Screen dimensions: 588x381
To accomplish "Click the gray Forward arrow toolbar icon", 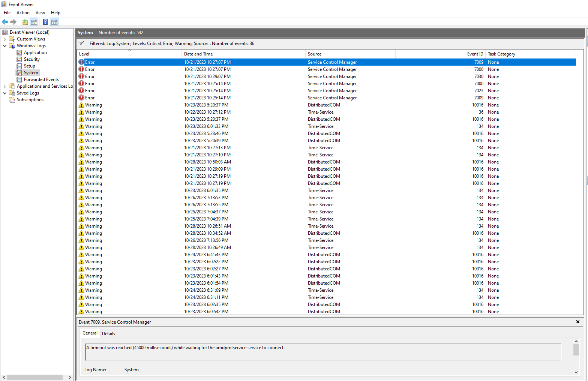I will tap(13, 22).
